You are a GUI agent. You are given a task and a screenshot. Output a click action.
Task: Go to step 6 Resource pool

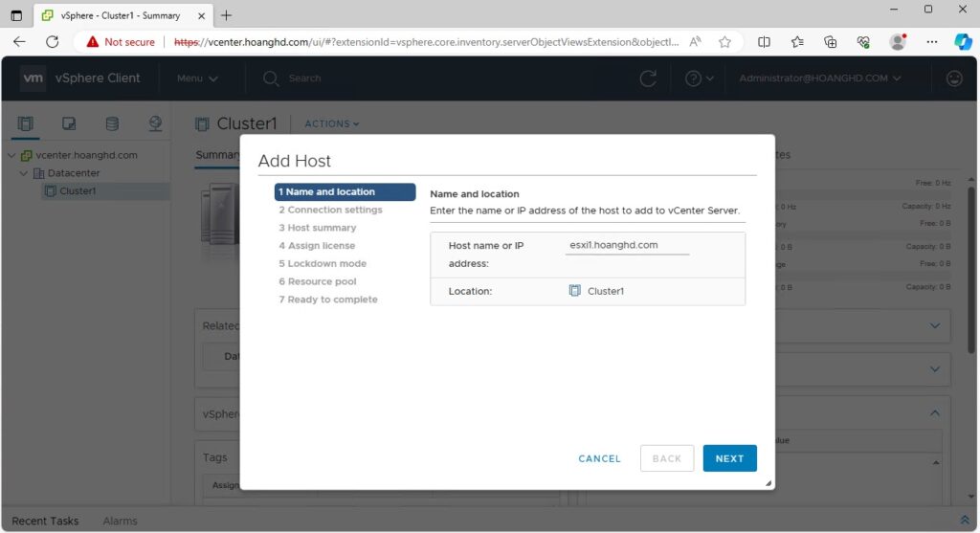pos(318,281)
